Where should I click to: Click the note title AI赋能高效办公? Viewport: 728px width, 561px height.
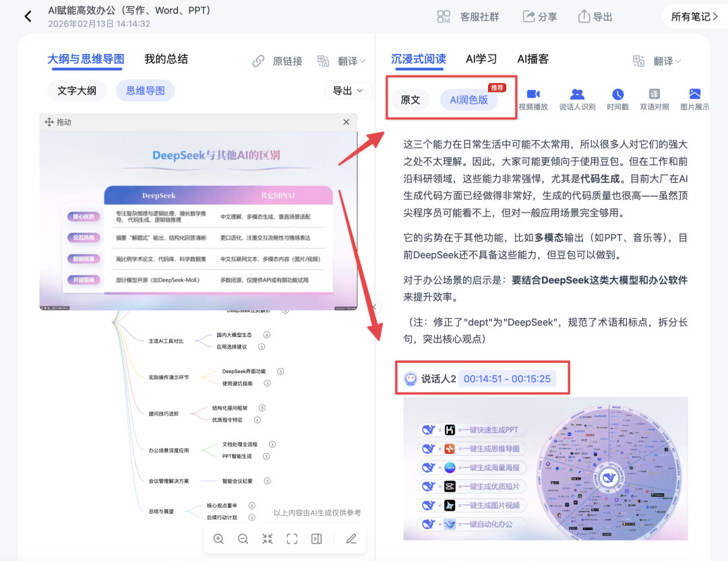(129, 10)
